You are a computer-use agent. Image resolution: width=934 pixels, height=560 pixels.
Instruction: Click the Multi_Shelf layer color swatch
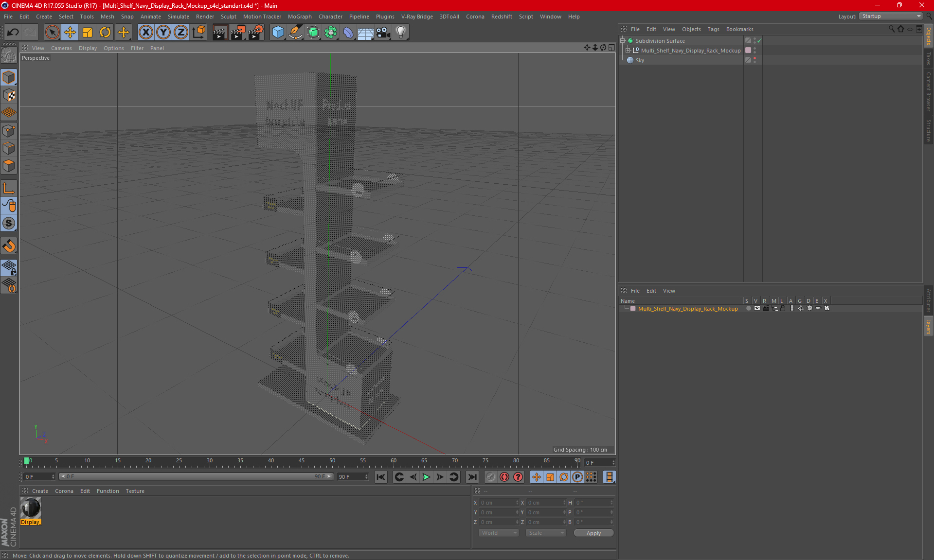[633, 309]
